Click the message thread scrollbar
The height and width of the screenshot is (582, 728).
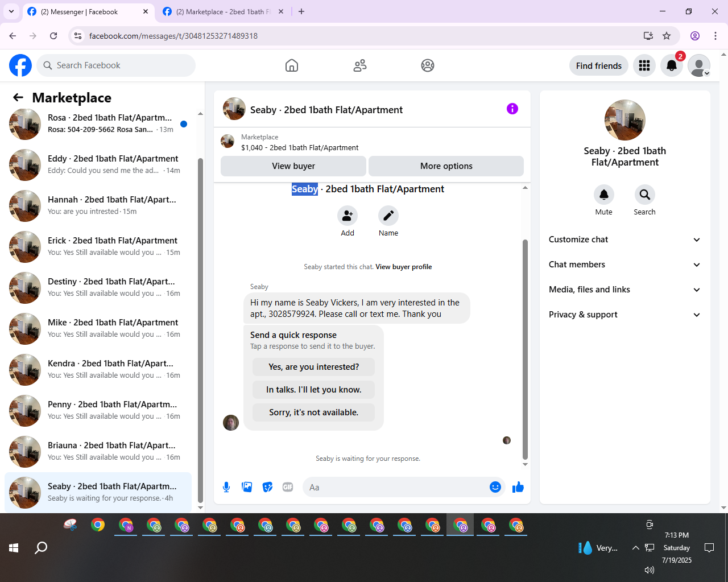(525, 349)
